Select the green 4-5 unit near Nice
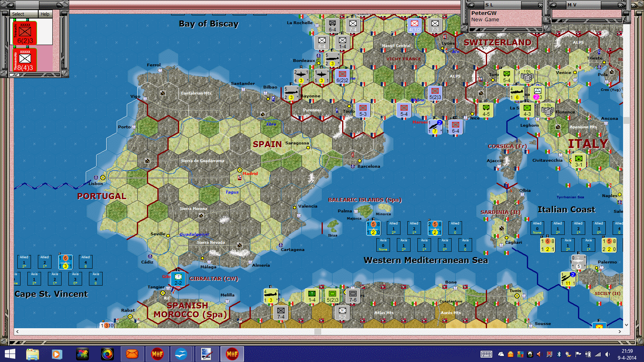Screen dimensions: 644x362 (x=486, y=110)
